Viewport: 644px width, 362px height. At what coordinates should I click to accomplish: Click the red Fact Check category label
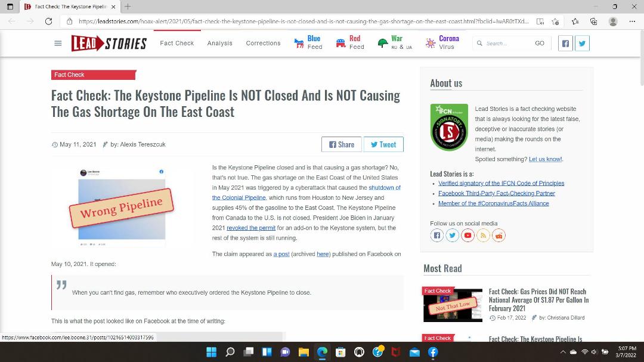click(x=94, y=75)
